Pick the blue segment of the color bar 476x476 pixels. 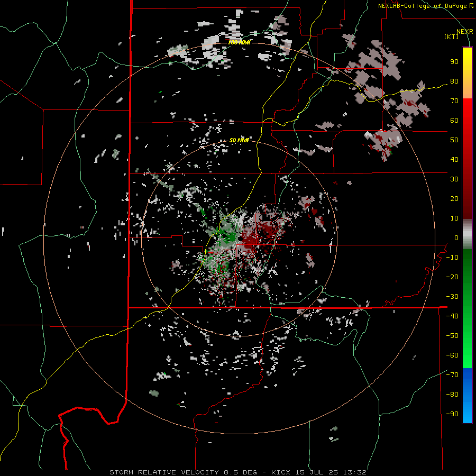point(467,396)
